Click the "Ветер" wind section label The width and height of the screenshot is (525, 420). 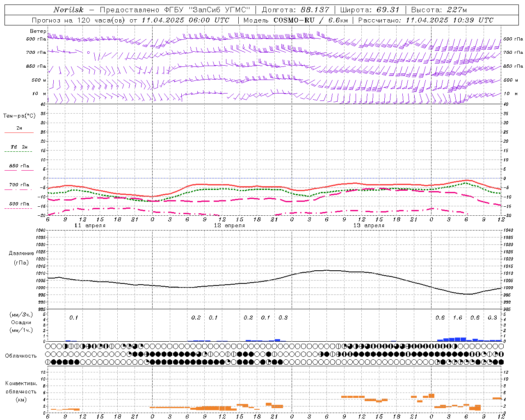[38, 31]
